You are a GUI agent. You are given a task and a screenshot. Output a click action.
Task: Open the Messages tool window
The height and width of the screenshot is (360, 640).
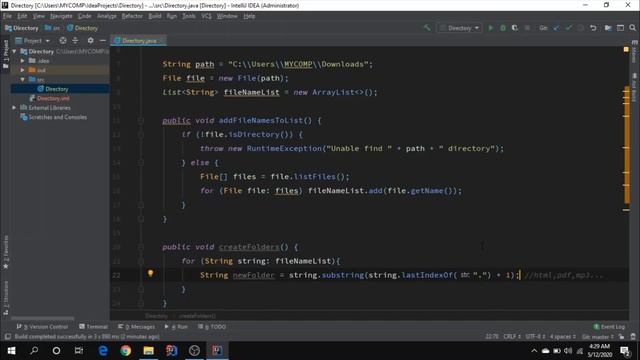136,327
